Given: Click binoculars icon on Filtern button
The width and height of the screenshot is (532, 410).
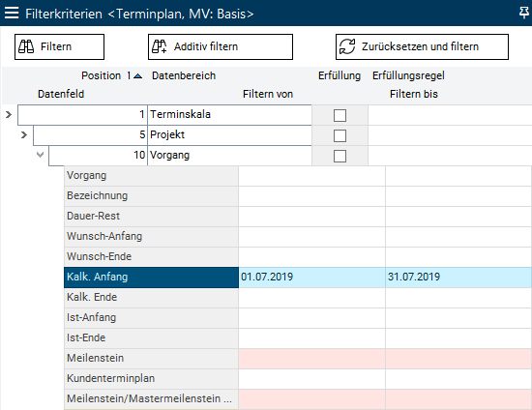Looking at the screenshot, I should point(26,46).
